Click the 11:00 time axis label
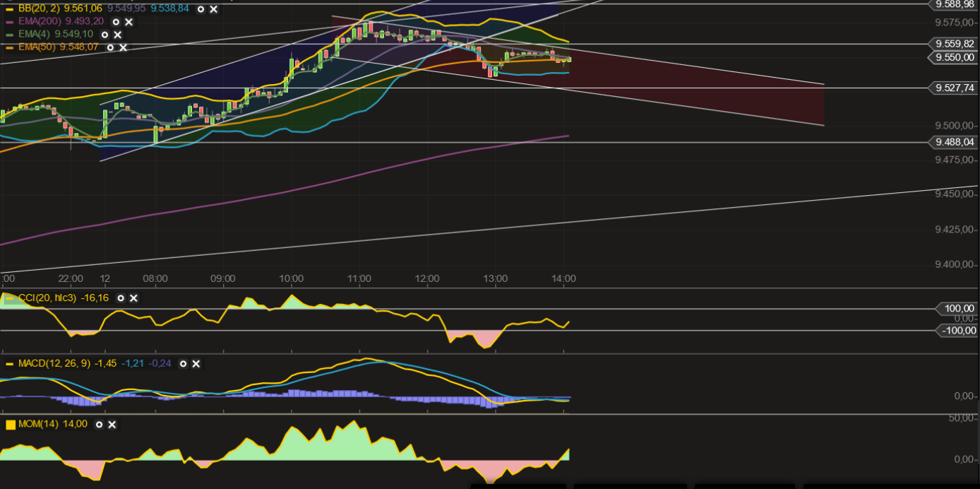This screenshot has width=980, height=489. (x=359, y=279)
